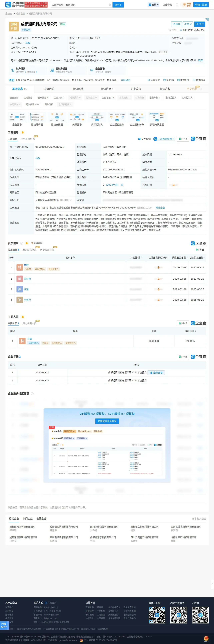Open the 财产线索 card
The width and height of the screenshot is (214, 644).
pyautogui.click(x=27, y=70)
